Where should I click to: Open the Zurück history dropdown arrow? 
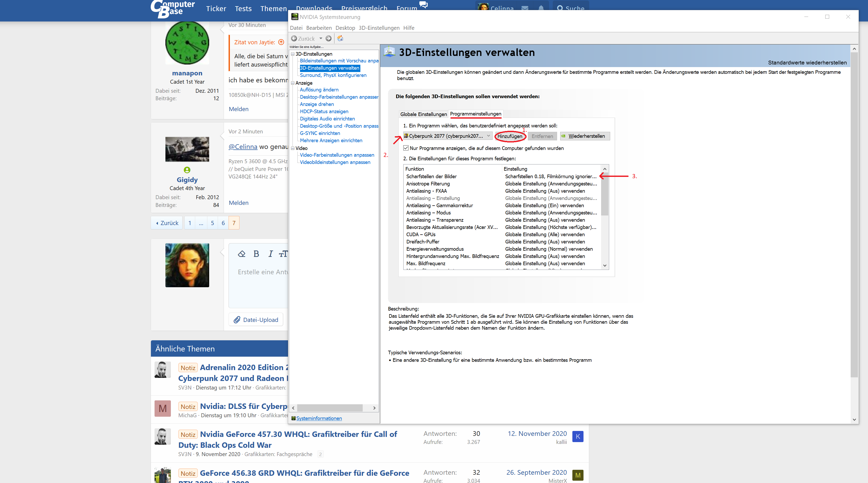tap(320, 38)
